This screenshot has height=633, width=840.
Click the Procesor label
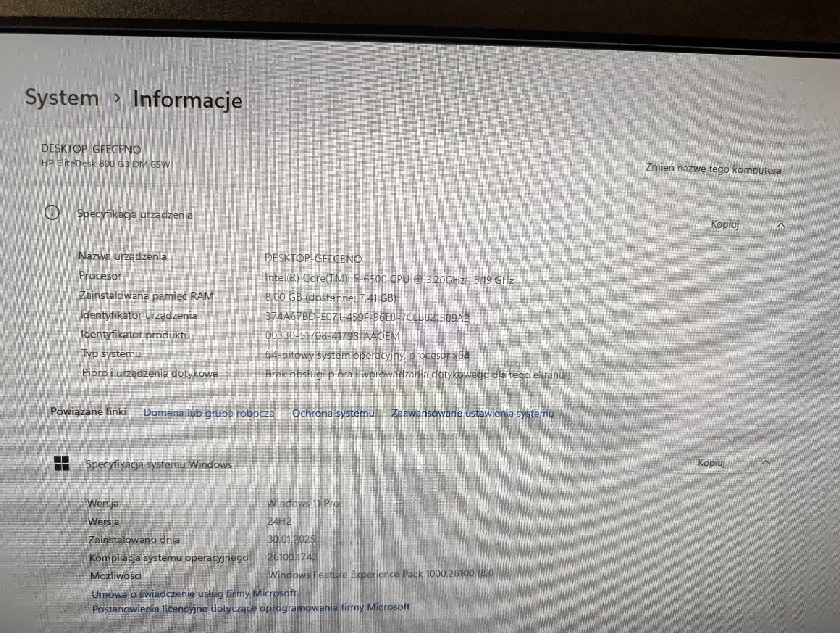click(x=100, y=276)
